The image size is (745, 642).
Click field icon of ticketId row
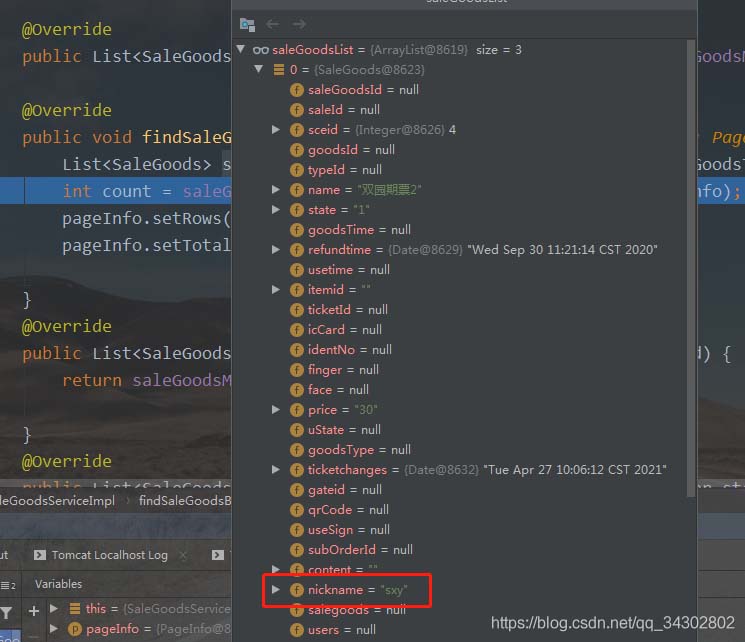coord(296,310)
